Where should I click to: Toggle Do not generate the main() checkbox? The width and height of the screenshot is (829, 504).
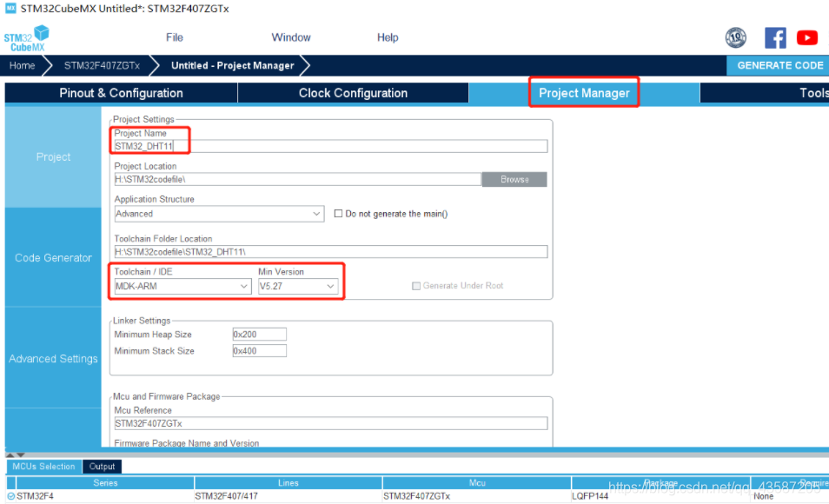pyautogui.click(x=338, y=214)
